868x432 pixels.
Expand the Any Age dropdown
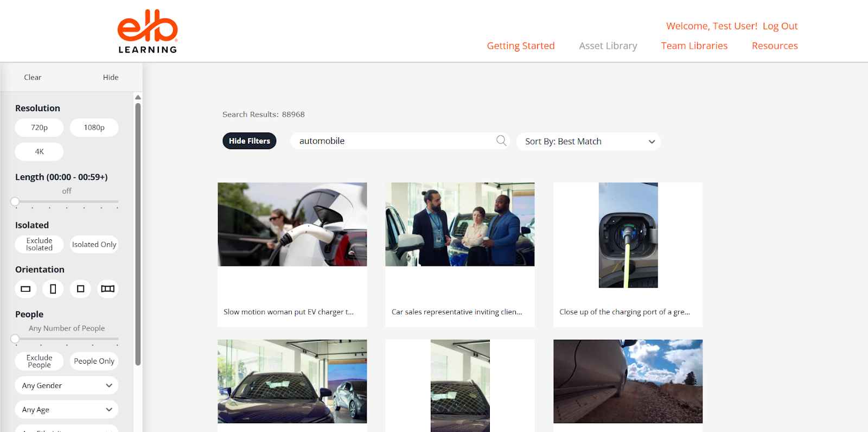pyautogui.click(x=67, y=410)
